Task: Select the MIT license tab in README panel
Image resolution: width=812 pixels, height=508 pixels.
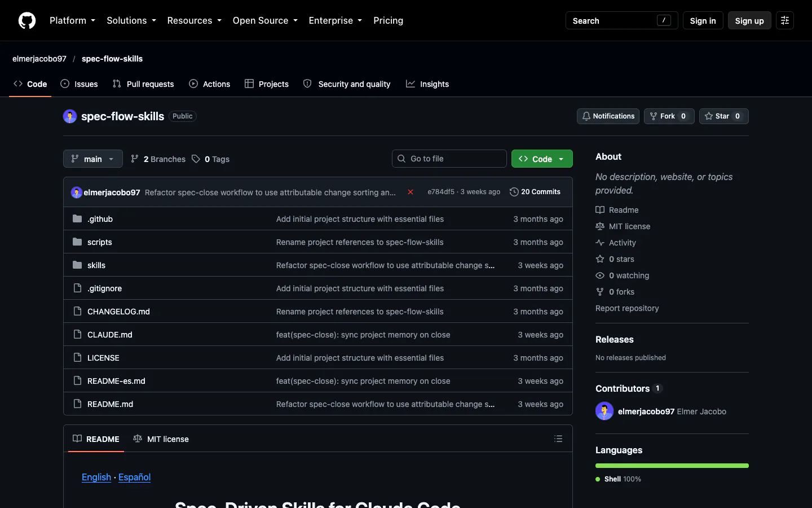Action: (161, 439)
